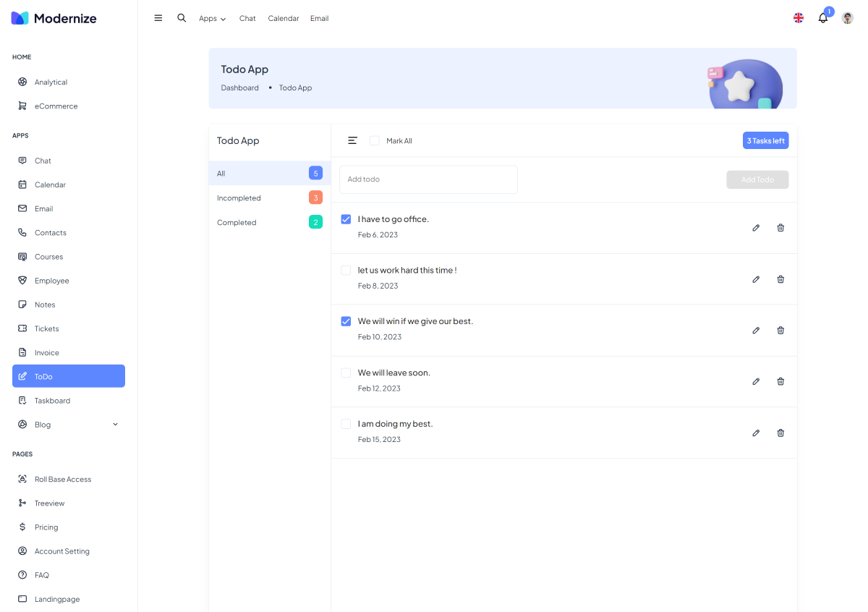Open the notifications bell icon
This screenshot has height=612, width=868.
822,18
